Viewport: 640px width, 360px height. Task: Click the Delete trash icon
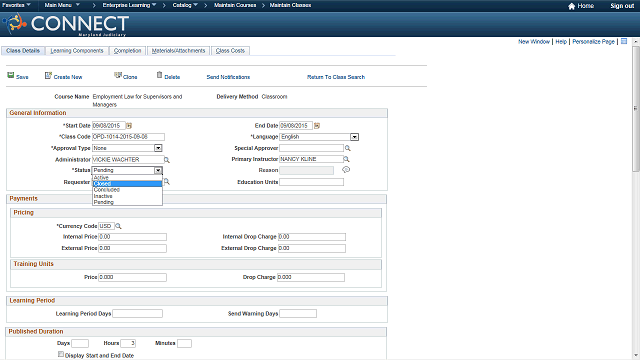160,75
